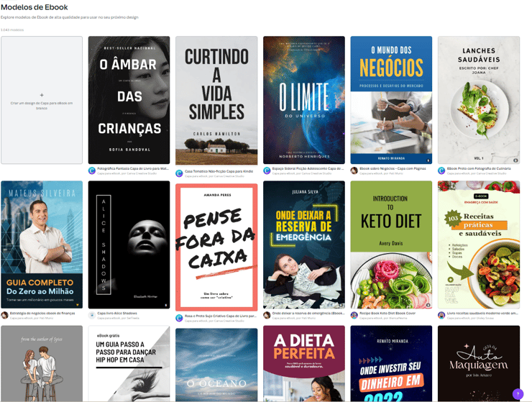Open the purple help question mark button

[x=518, y=394]
